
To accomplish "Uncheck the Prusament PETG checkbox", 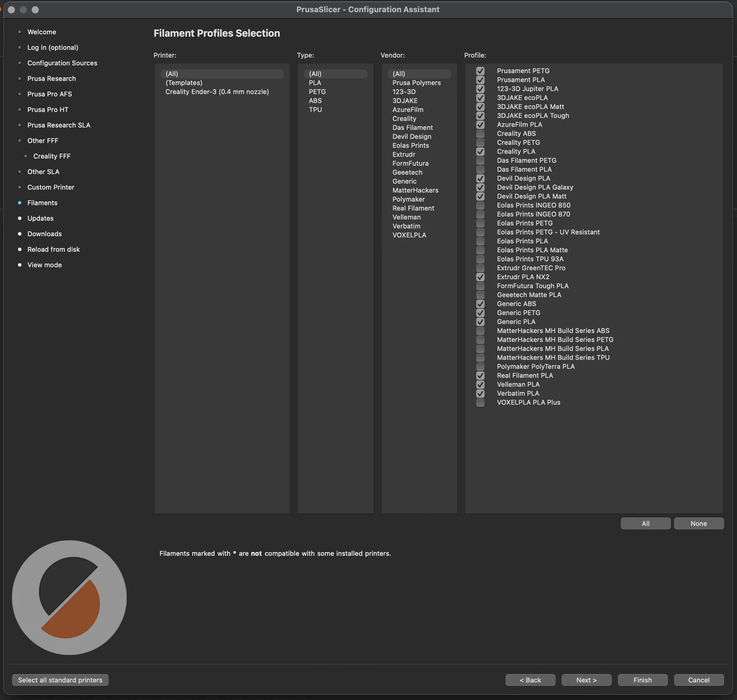I will click(x=480, y=71).
